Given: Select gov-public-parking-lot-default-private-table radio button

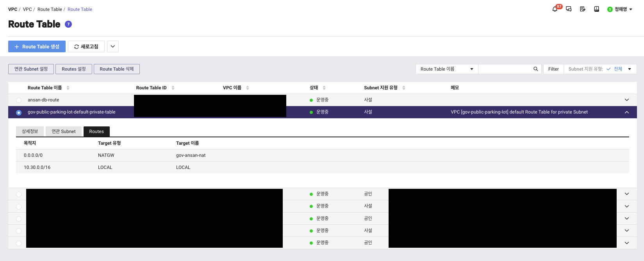Looking at the screenshot, I should click(x=19, y=112).
